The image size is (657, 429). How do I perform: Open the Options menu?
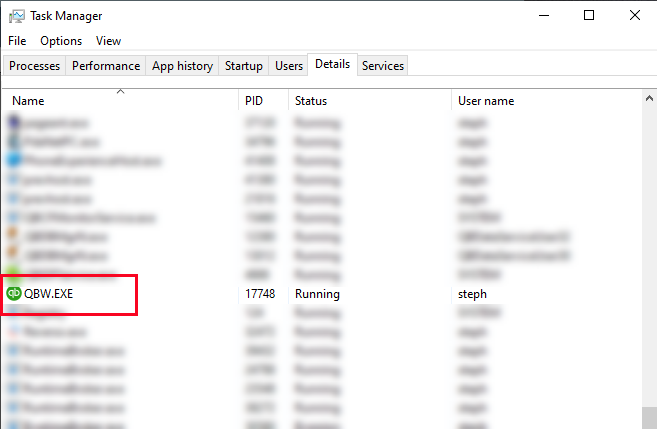(61, 41)
